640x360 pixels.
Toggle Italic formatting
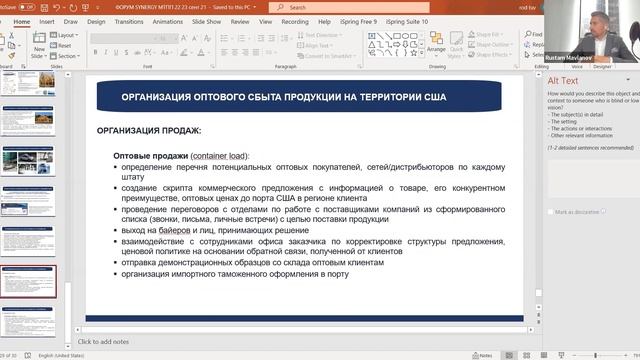tap(106, 52)
